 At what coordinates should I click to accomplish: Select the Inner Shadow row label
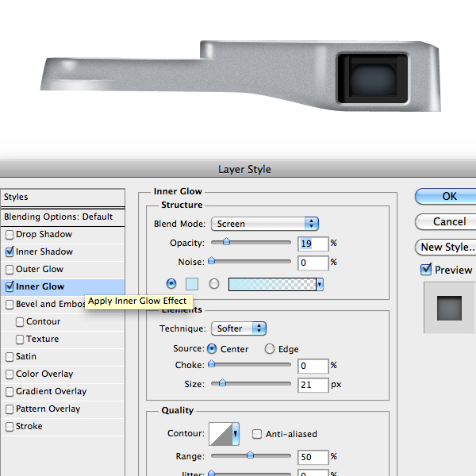click(x=44, y=251)
